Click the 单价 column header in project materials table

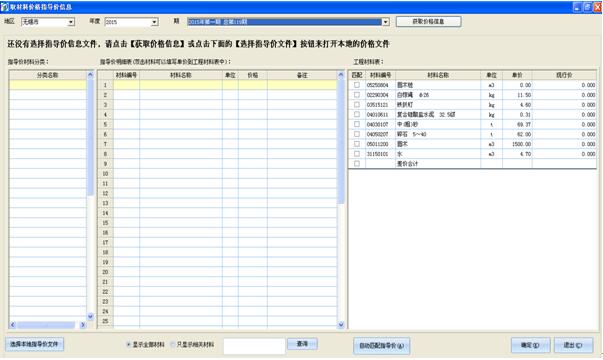pos(517,75)
